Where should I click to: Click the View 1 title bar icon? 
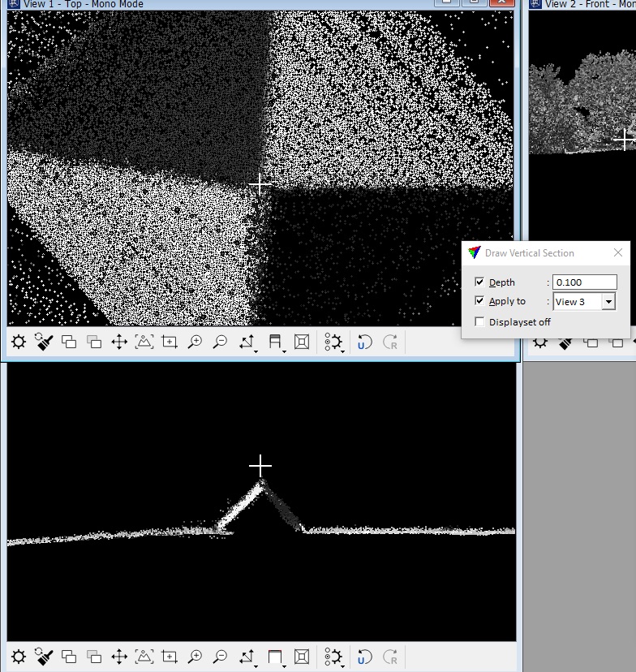click(14, 4)
